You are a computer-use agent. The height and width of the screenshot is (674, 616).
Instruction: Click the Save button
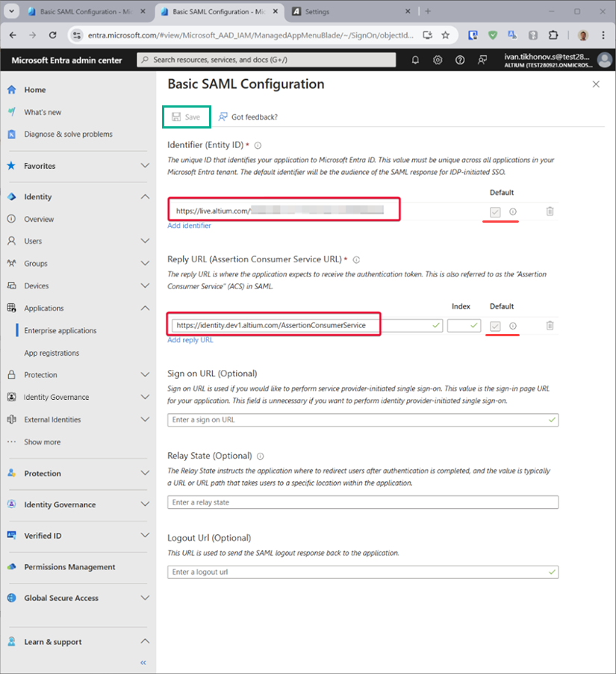tap(187, 117)
